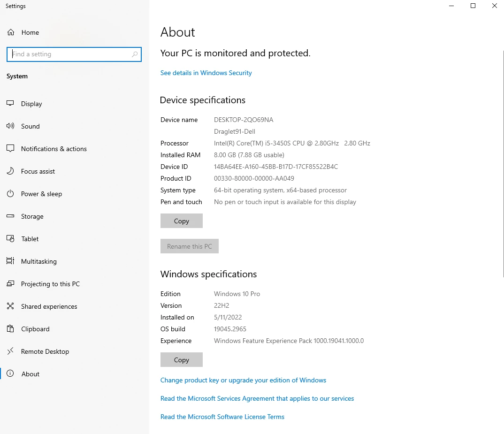Click the Remote Desktop icon
This screenshot has width=504, height=434.
[10, 351]
